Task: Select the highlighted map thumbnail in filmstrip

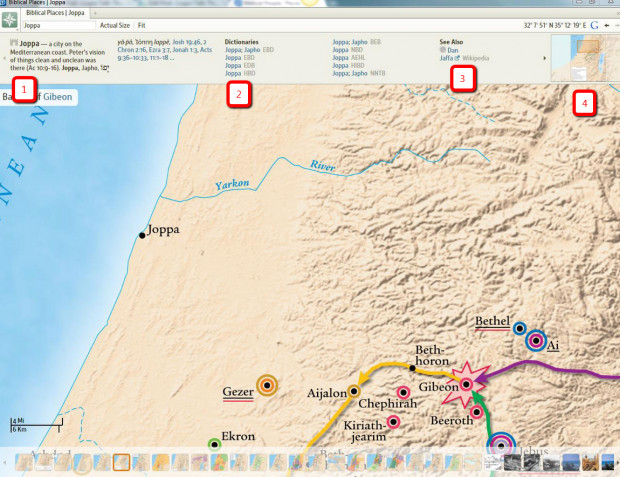Action: click(x=121, y=462)
